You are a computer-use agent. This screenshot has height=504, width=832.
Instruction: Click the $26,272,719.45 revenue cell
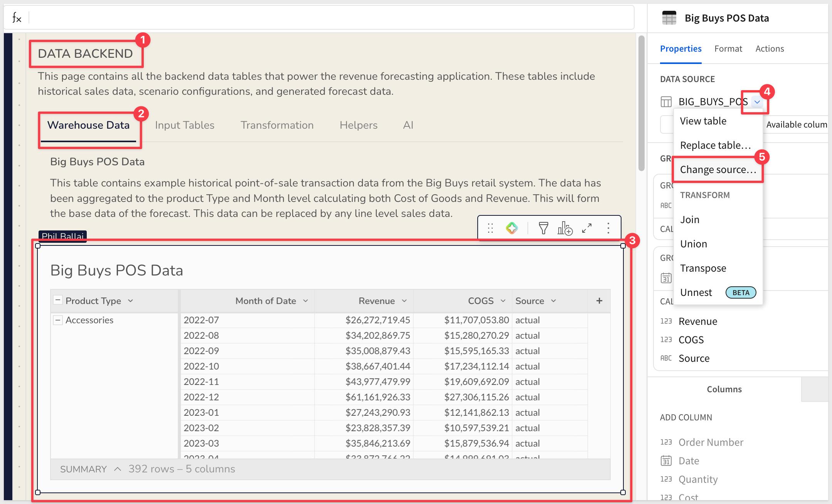(x=364, y=320)
